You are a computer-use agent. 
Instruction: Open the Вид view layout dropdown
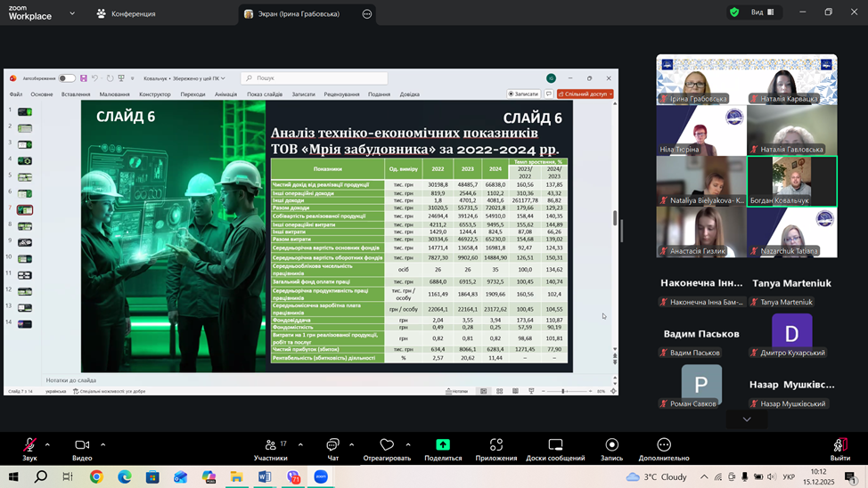[x=762, y=12]
